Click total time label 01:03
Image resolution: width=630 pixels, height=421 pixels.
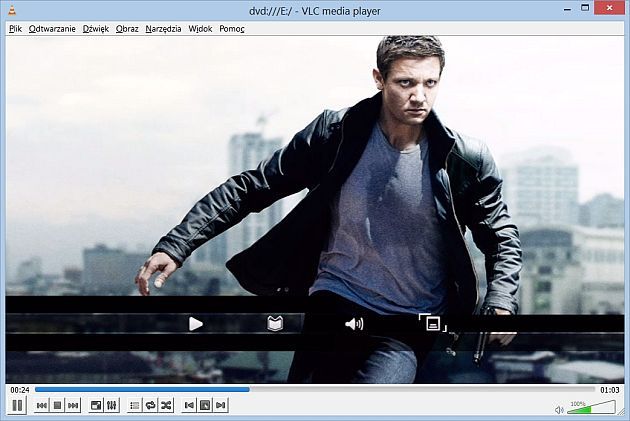(610, 390)
